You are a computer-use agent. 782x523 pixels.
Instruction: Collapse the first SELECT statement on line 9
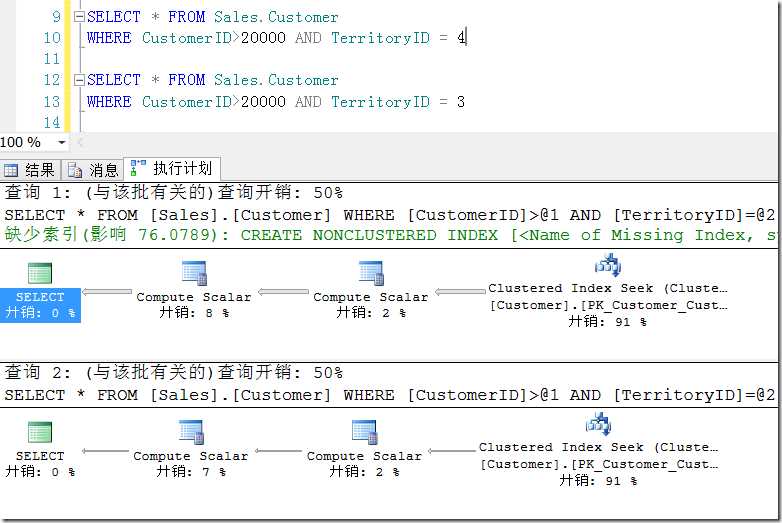pos(79,17)
